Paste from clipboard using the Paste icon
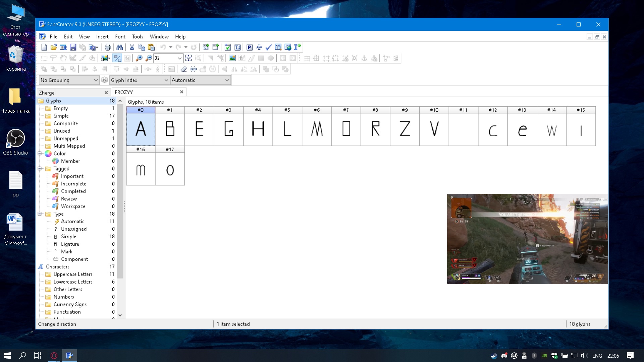This screenshot has height=362, width=644. [x=151, y=47]
